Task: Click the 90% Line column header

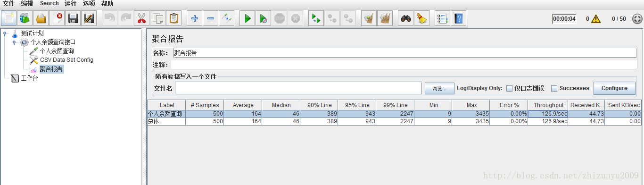Action: click(319, 105)
